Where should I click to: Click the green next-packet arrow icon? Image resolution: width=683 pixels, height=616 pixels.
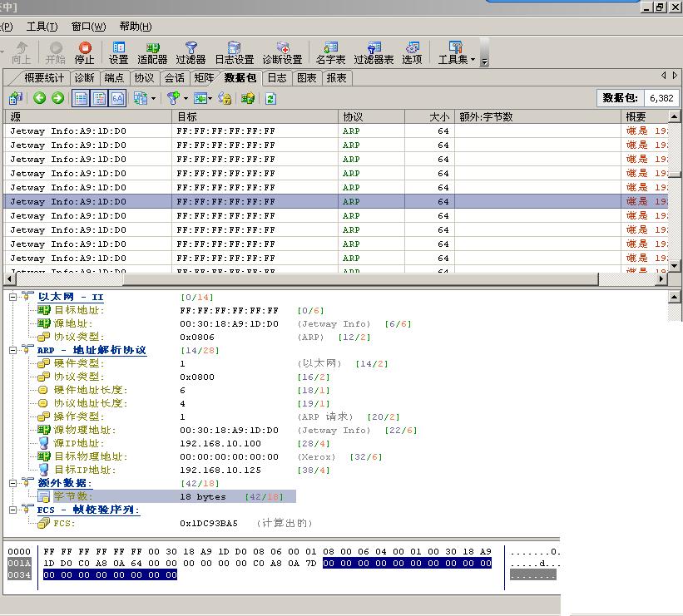point(57,98)
